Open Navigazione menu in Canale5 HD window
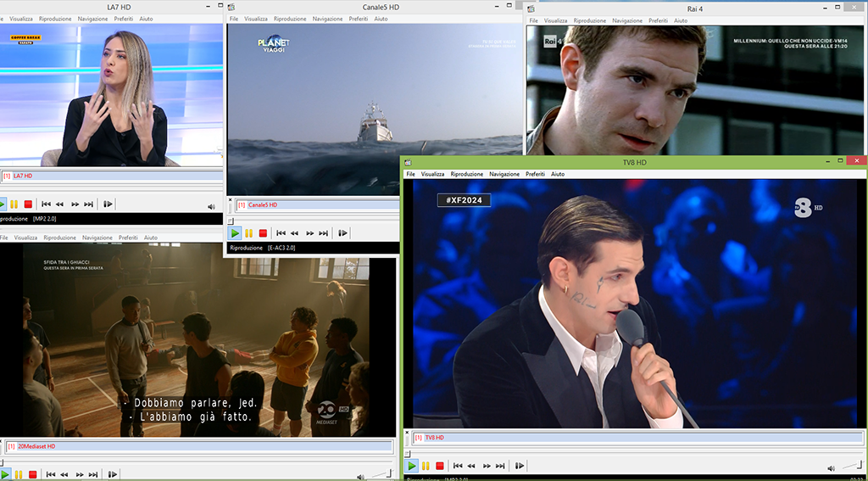 (327, 19)
